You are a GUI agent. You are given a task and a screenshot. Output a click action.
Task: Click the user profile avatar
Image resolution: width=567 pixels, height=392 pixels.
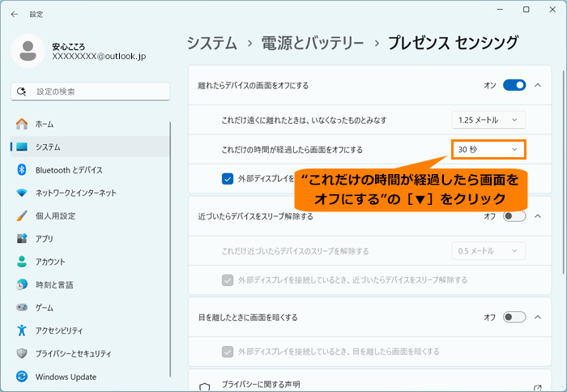tap(28, 51)
